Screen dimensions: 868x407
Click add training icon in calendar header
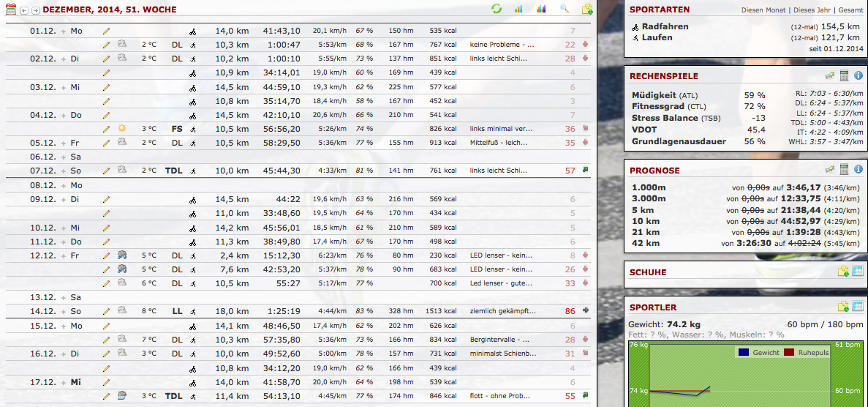(586, 10)
